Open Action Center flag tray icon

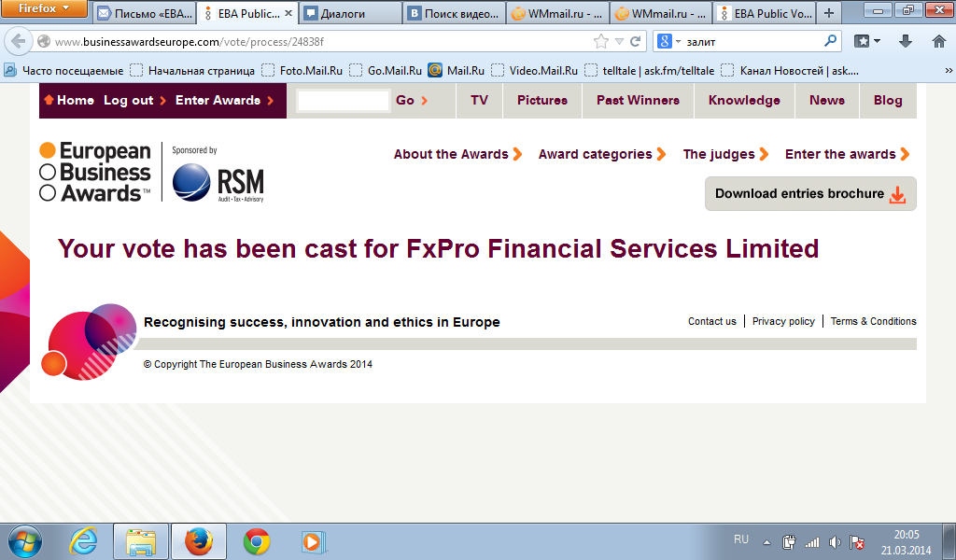click(857, 541)
